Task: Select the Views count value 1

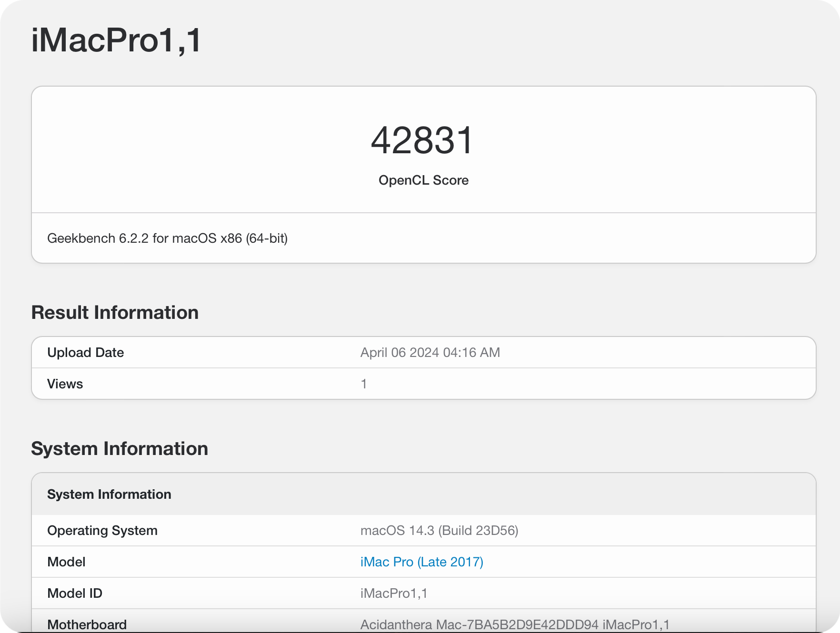Action: point(364,384)
